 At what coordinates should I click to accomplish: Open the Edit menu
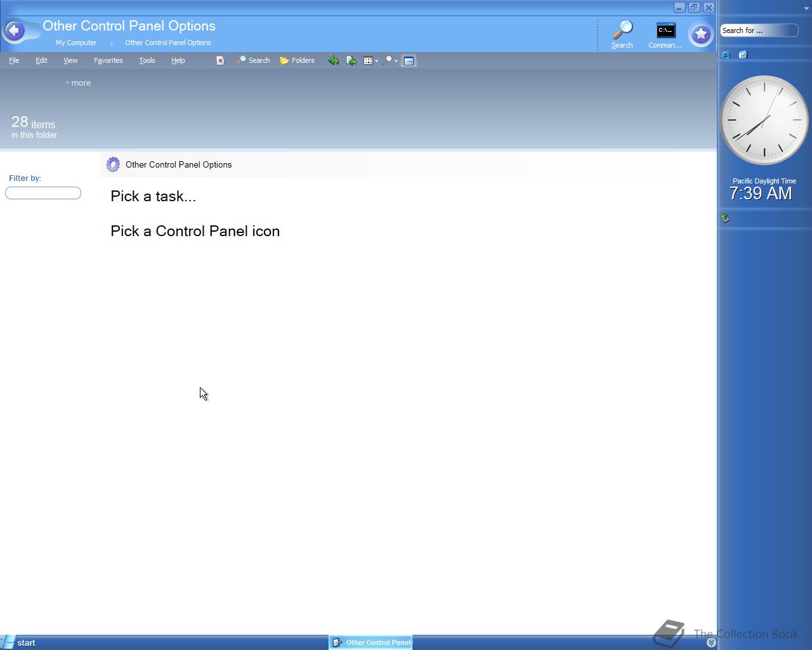(x=41, y=60)
